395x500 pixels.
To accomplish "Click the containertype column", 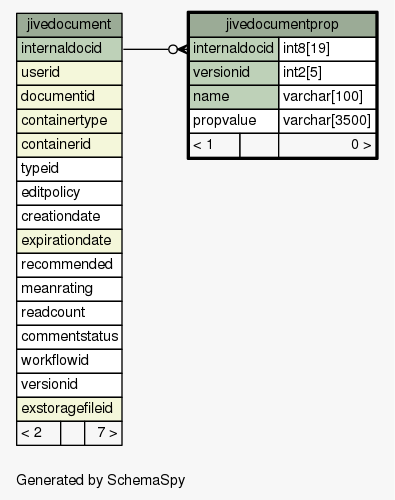I will tap(69, 121).
